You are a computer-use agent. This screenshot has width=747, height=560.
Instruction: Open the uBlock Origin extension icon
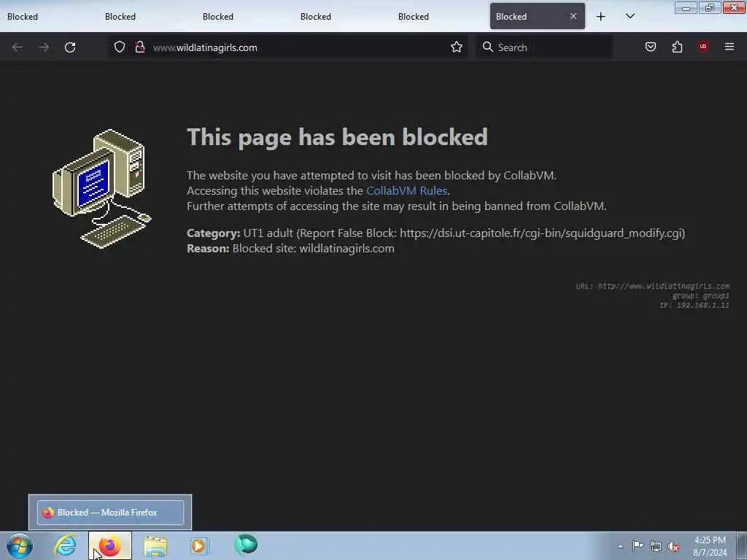click(703, 47)
